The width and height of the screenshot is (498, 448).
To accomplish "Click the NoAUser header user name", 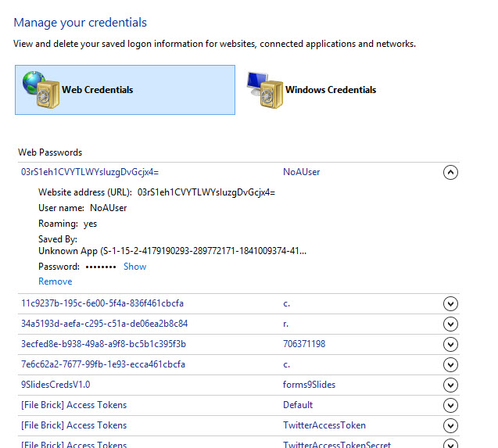I will tap(302, 172).
